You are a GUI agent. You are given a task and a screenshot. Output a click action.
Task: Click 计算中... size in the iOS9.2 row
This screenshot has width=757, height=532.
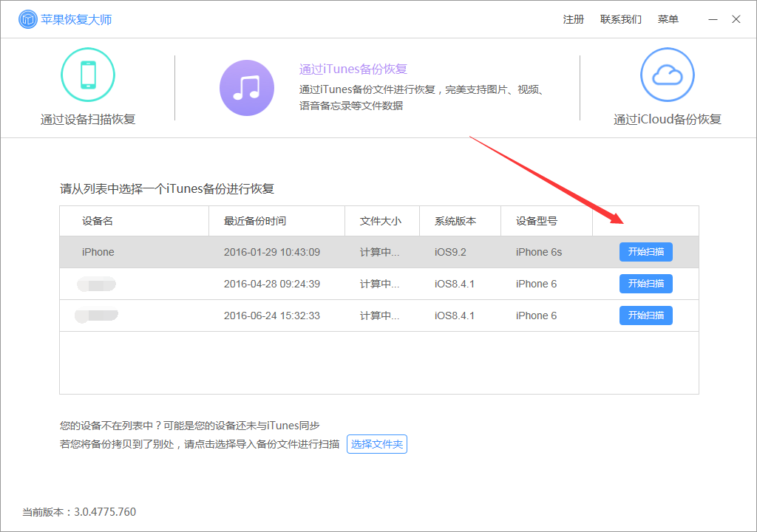pyautogui.click(x=379, y=252)
